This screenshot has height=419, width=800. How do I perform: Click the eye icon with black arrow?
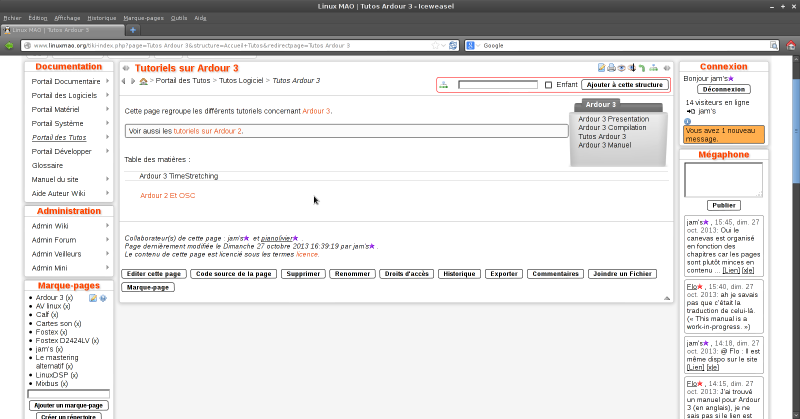[x=632, y=67]
